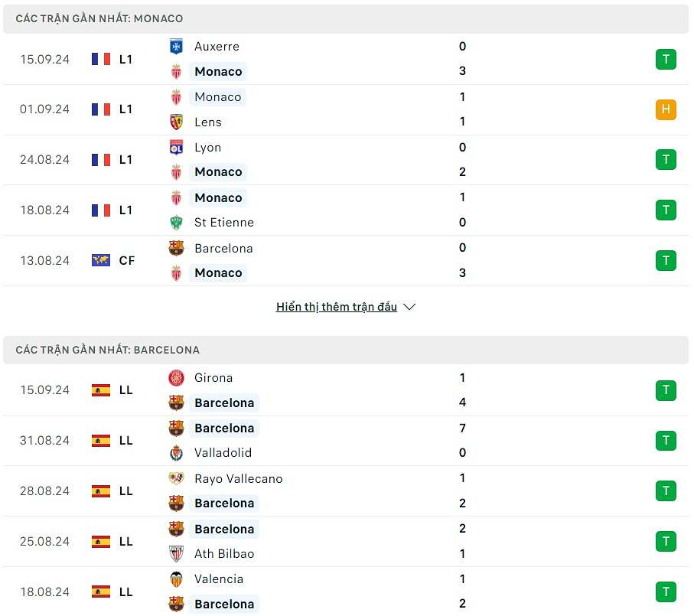Screen dimensions: 694x616
Task: Click the orange H draw badge
Action: 666,109
